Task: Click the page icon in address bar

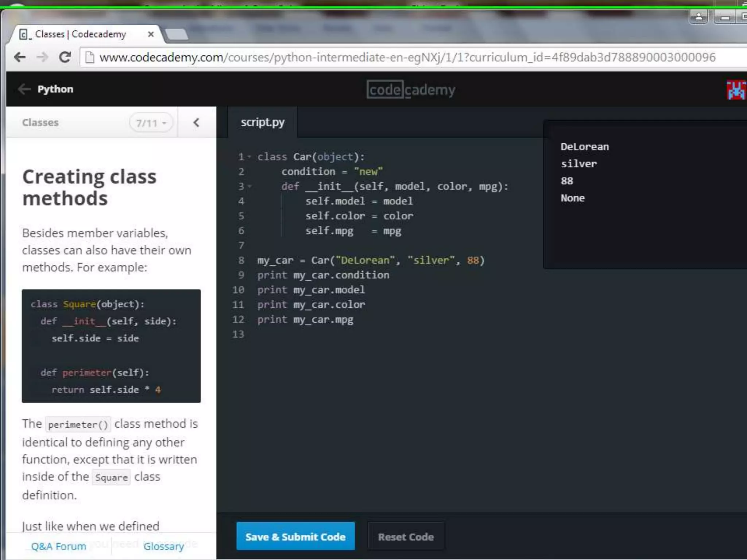Action: [89, 57]
